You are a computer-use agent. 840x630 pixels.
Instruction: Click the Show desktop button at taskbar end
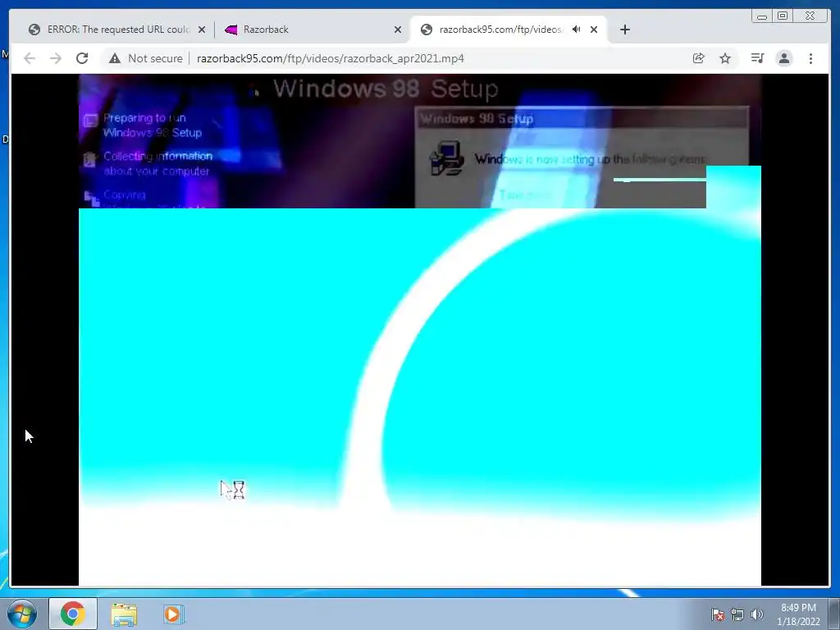(834, 614)
